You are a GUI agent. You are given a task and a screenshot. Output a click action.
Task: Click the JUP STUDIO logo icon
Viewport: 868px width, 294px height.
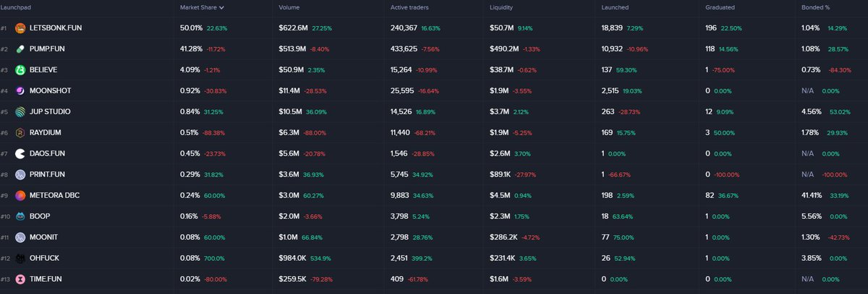(x=20, y=112)
